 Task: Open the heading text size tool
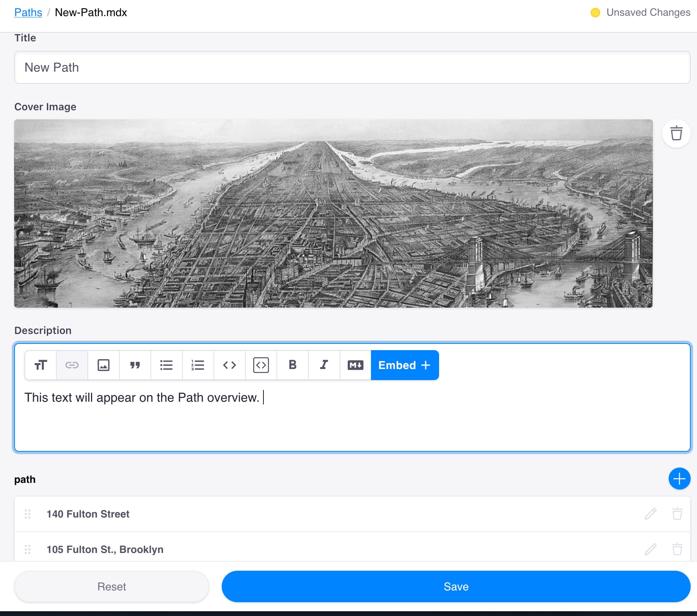pyautogui.click(x=41, y=365)
